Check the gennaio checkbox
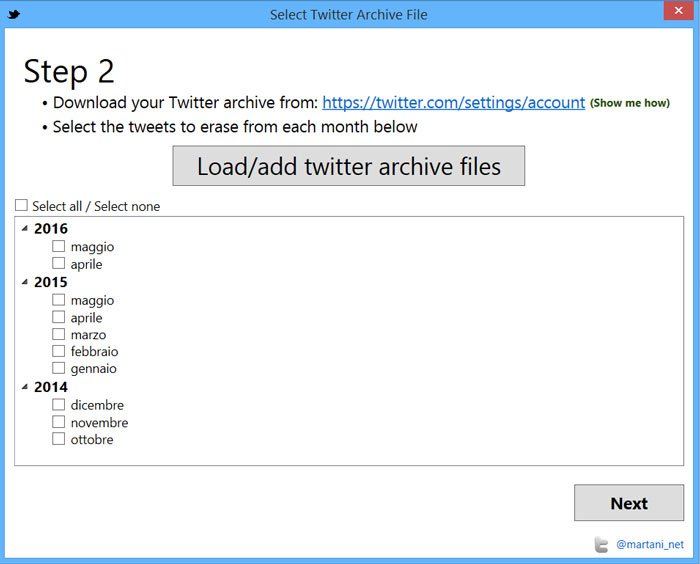 (58, 368)
